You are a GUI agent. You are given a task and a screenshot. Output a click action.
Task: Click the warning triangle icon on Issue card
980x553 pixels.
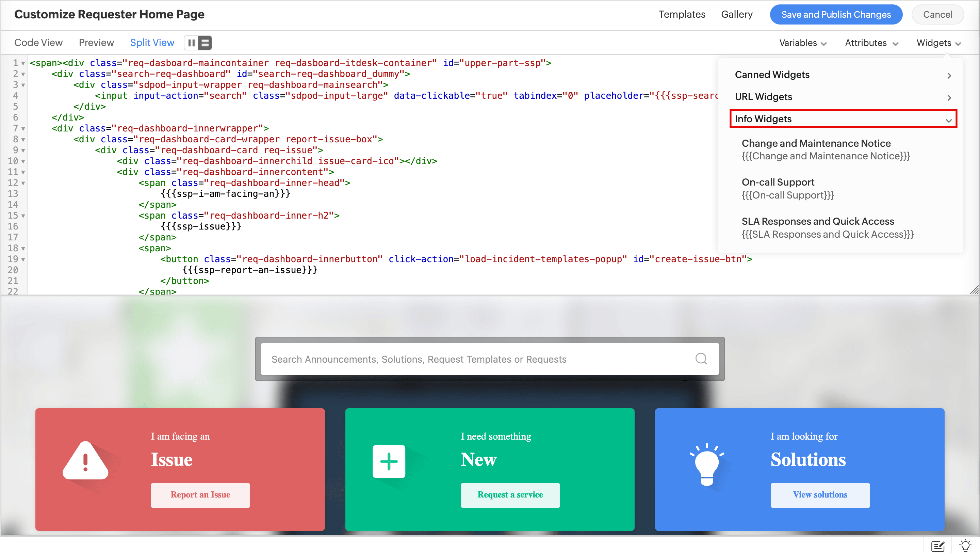[86, 461]
